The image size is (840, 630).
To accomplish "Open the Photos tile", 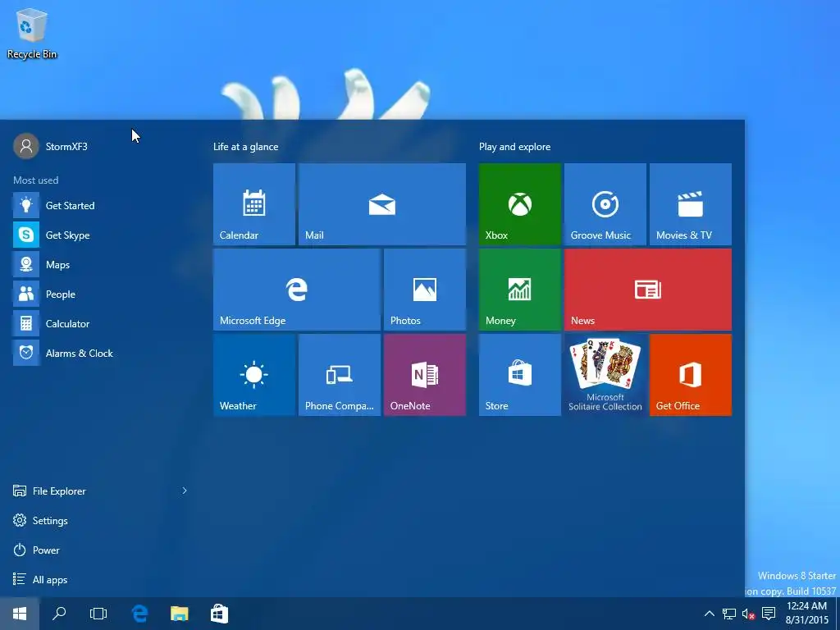I will tap(425, 290).
